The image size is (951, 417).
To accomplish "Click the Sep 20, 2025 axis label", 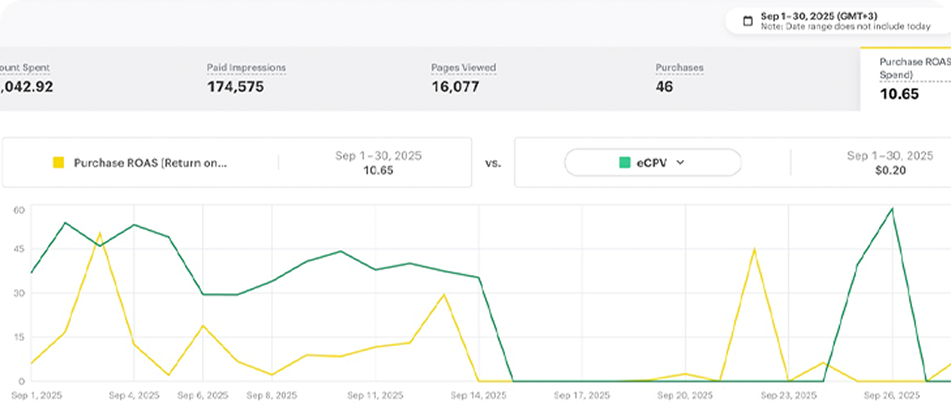I will coord(685,395).
